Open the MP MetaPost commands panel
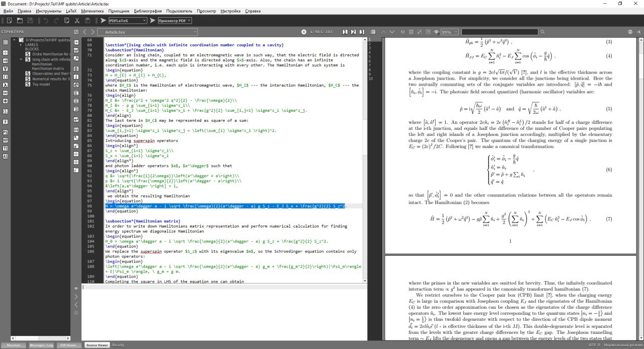 (x=6, y=140)
